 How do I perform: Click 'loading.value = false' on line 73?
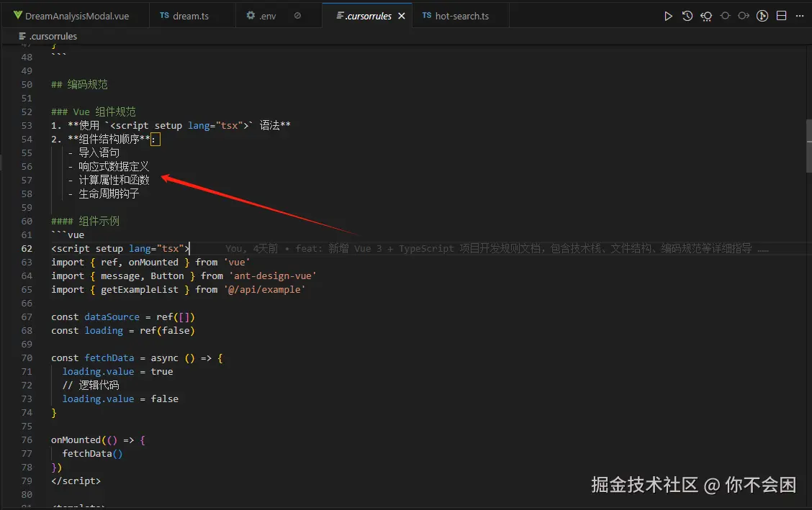click(120, 399)
